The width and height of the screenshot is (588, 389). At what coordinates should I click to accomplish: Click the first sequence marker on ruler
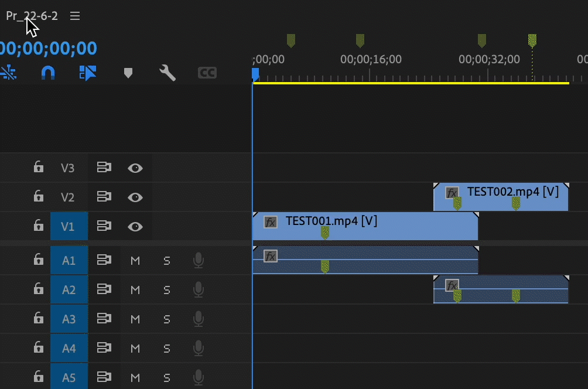tap(291, 40)
